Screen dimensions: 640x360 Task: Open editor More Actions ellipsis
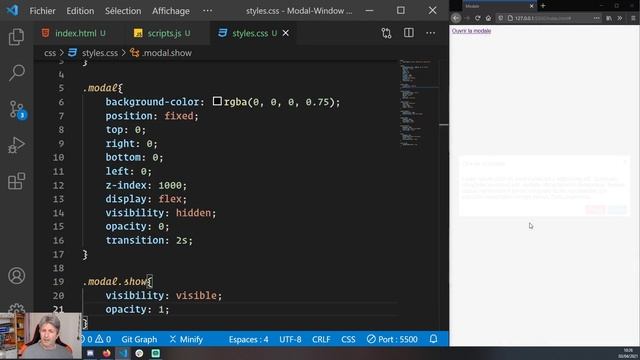431,33
